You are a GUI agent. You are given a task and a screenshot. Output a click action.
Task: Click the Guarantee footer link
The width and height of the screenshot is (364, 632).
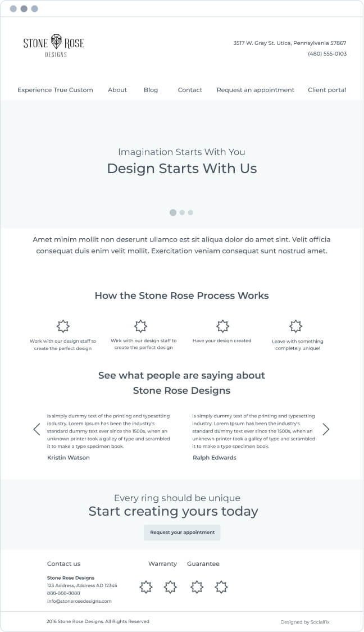(203, 563)
